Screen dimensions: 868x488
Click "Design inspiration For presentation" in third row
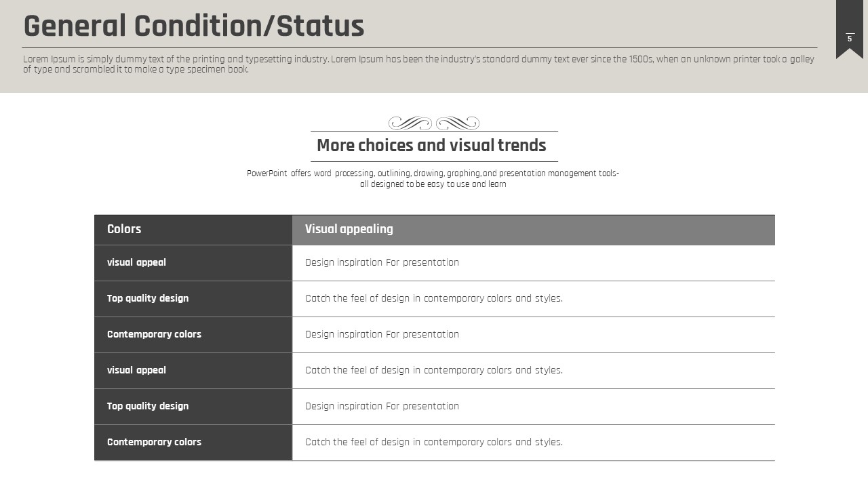pos(382,334)
